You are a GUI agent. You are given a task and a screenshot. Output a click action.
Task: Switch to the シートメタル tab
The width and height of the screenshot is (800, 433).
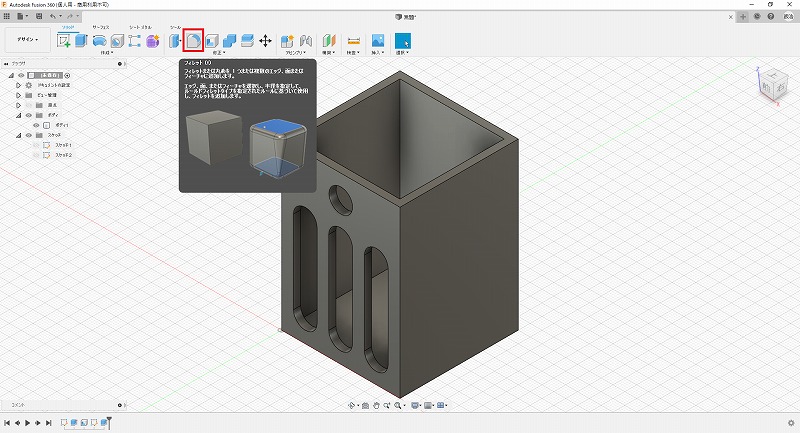pyautogui.click(x=140, y=28)
